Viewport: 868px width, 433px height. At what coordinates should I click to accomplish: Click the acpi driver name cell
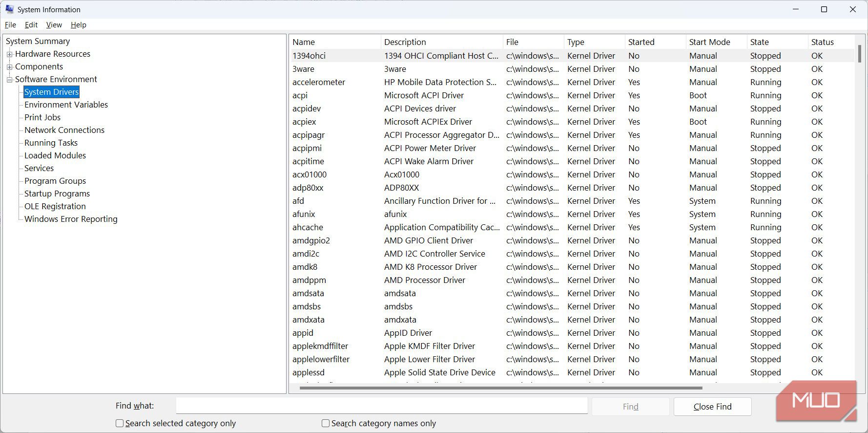[300, 95]
